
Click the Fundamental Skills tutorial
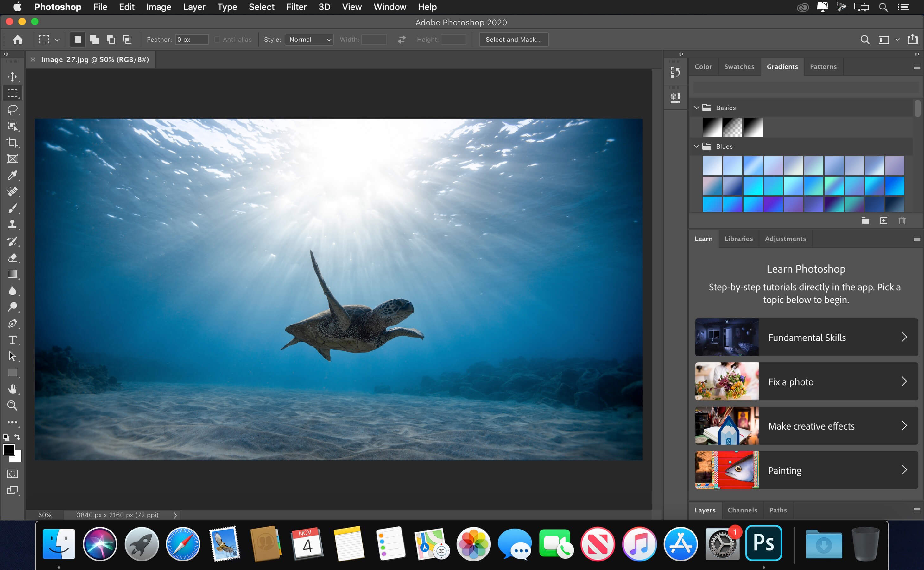[x=805, y=337]
